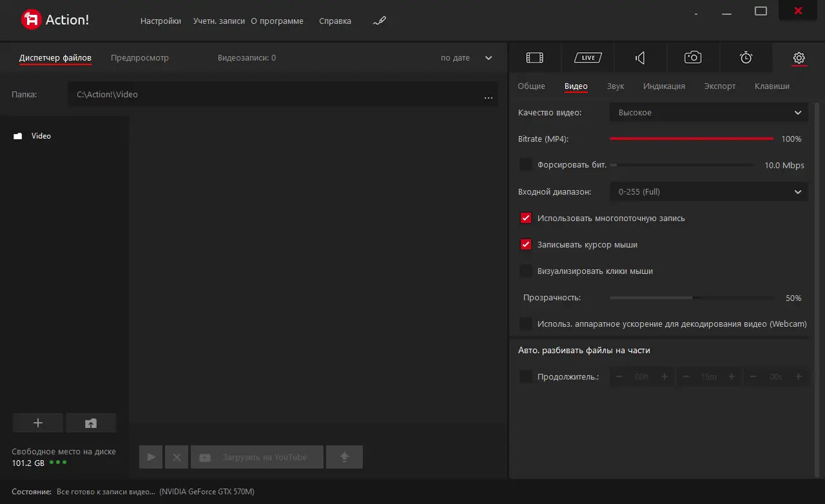Open the screenshot camera mode
Screen dimensions: 825x504
693,58
